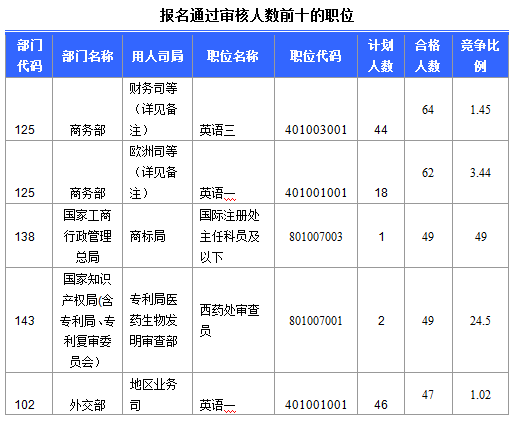Screen dimensions: 516x423
Task: Select the 职位代码 column header
Action: tap(316, 56)
